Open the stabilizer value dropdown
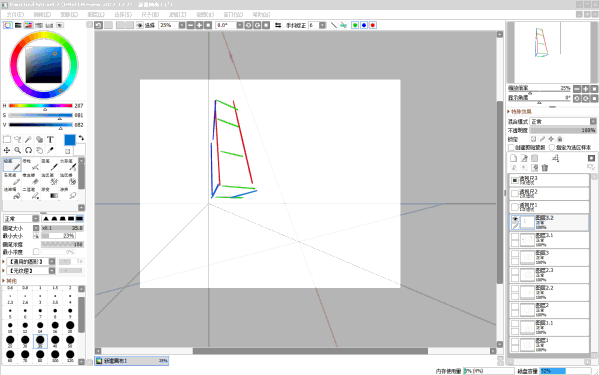 (x=323, y=25)
